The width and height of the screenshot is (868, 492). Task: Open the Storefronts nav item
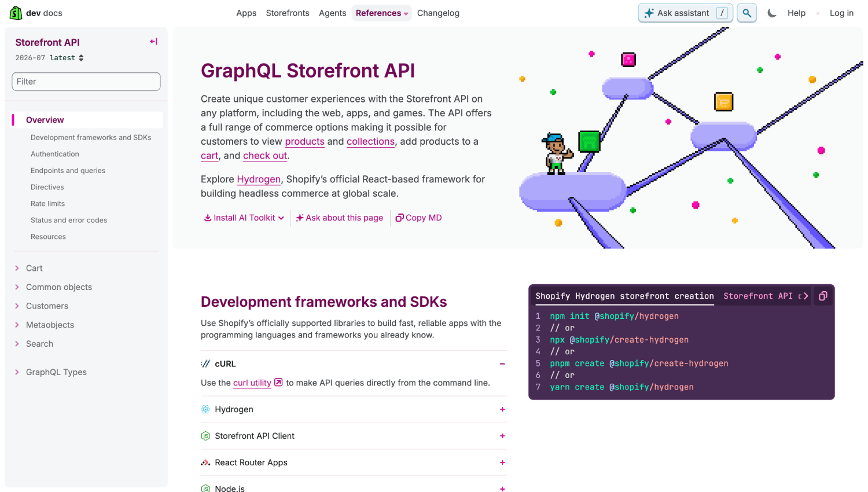(x=288, y=13)
